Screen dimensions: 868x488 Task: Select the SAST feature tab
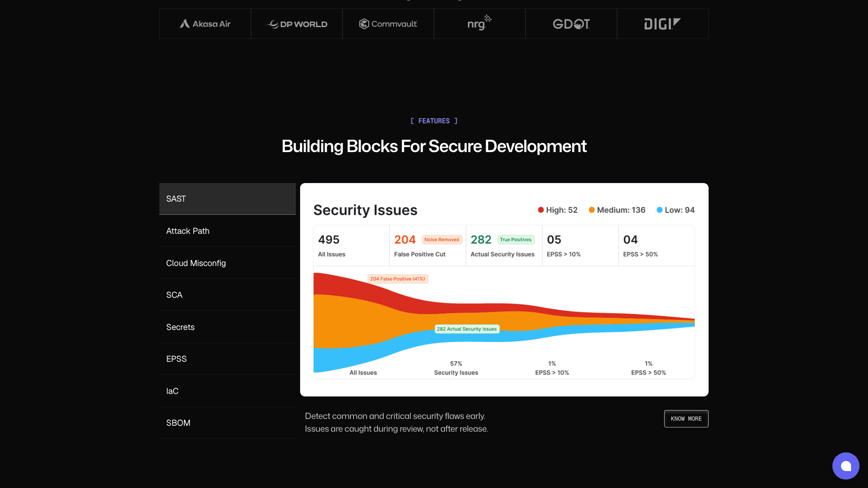click(x=228, y=199)
